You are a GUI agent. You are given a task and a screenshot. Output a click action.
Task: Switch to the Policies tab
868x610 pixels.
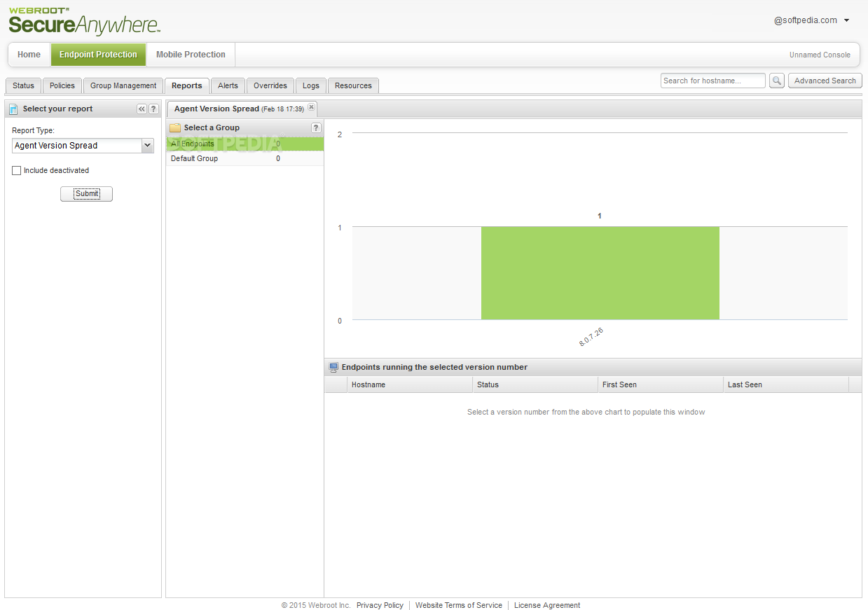coord(62,85)
